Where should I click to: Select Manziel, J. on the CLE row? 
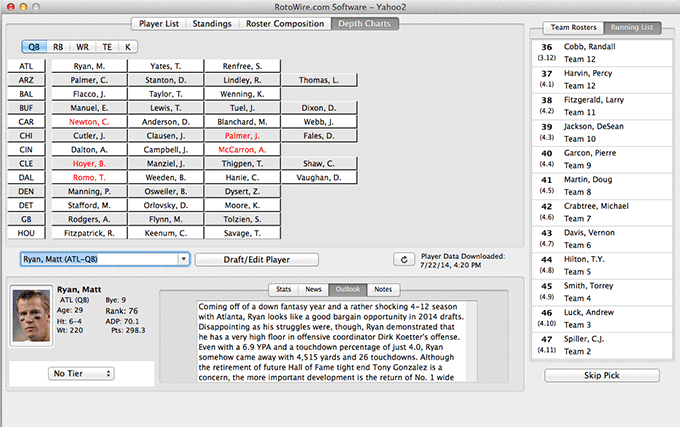(166, 163)
